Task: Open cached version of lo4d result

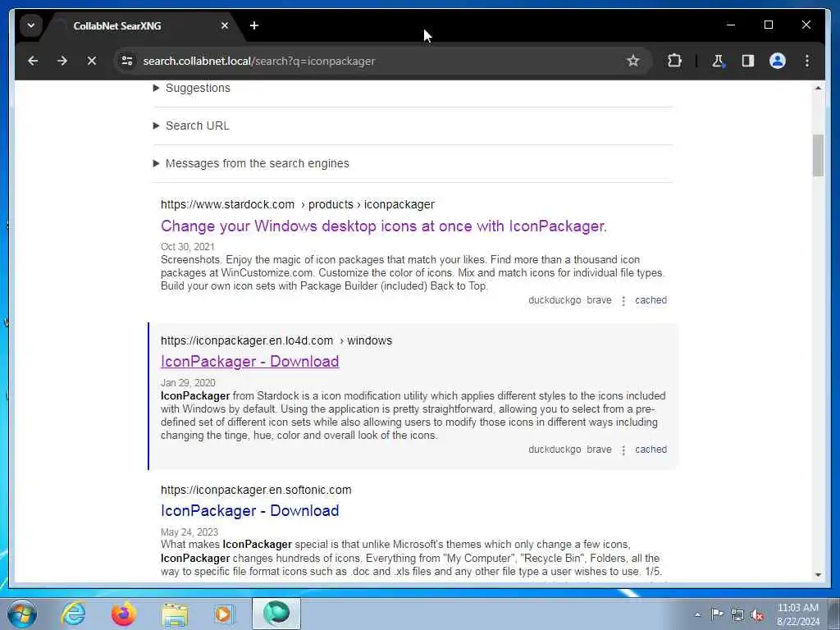Action: click(651, 450)
